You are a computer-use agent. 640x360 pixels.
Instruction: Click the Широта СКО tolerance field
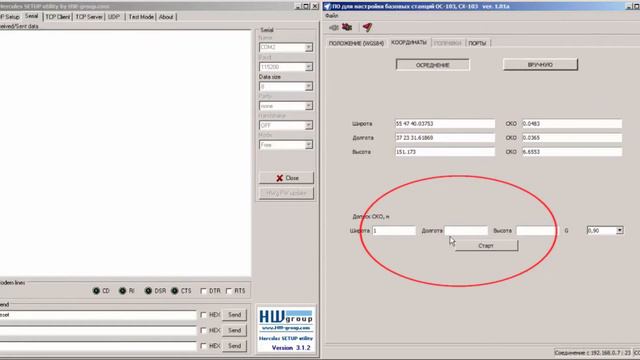[394, 231]
